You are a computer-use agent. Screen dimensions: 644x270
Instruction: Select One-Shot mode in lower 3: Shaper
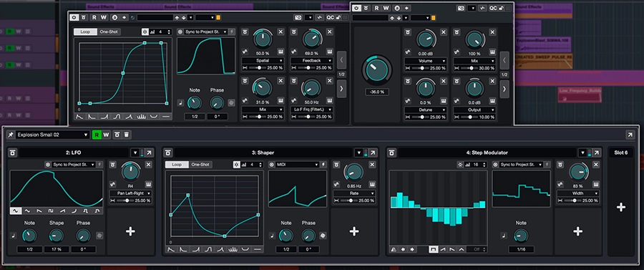201,165
